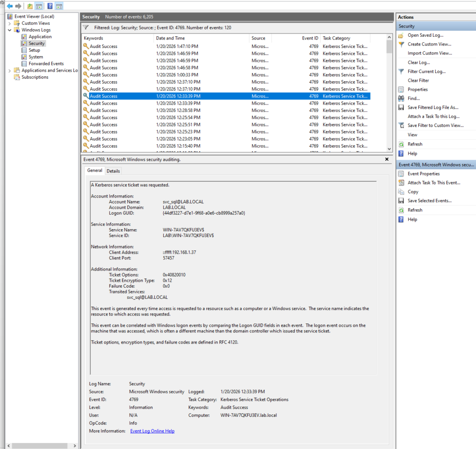Click the event list vertical scrollbar down arrow

tap(390, 149)
